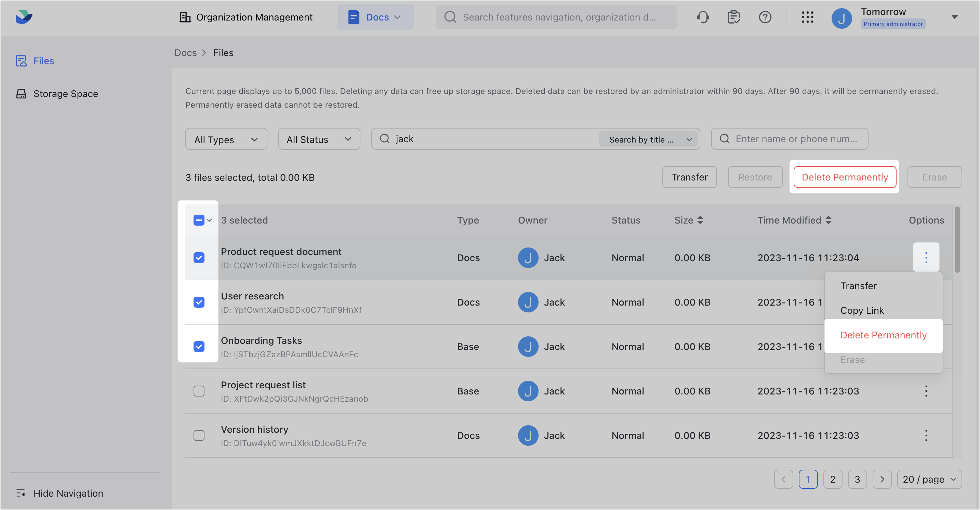Go to page 3
Screen dimensions: 980x510
(857, 479)
